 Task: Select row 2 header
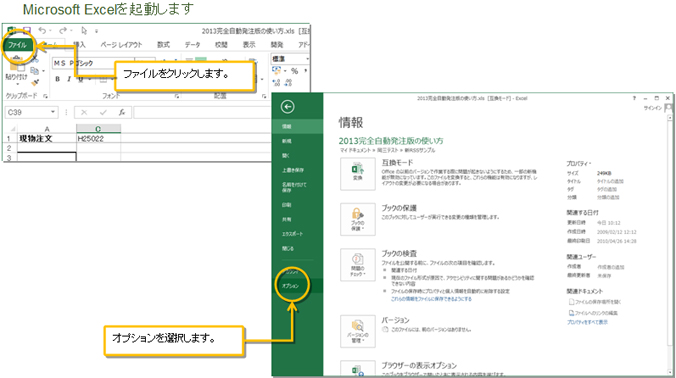pyautogui.click(x=9, y=148)
